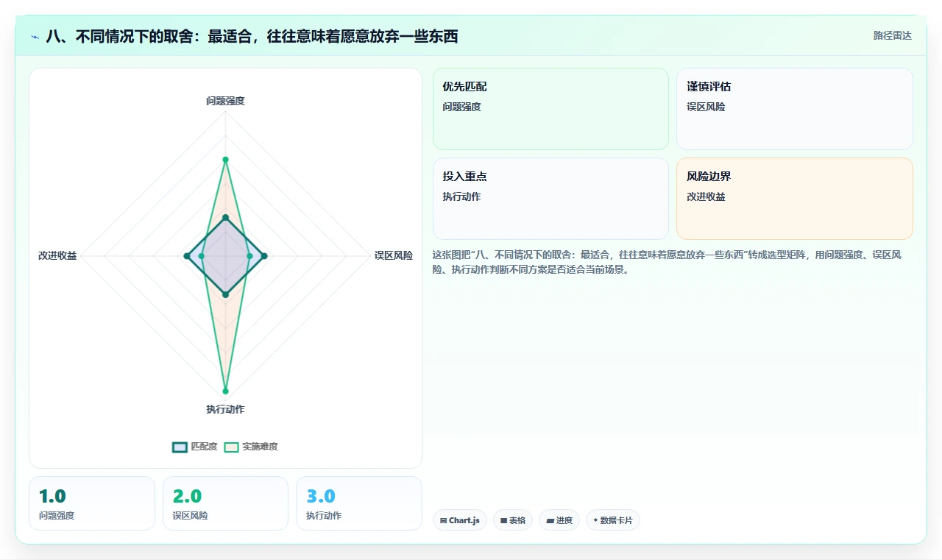Screen dimensions: 942x560
Task: Open the 风险边界 card
Action: (x=795, y=199)
